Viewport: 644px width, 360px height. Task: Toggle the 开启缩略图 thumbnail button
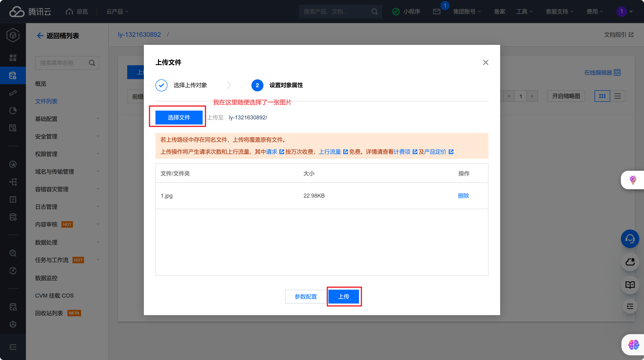[x=566, y=96]
